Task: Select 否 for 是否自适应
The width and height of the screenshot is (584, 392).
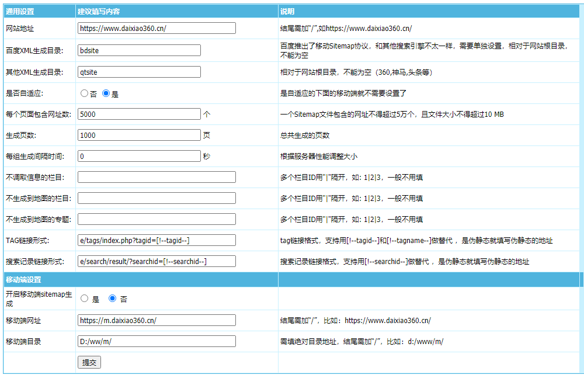Action: click(x=84, y=93)
